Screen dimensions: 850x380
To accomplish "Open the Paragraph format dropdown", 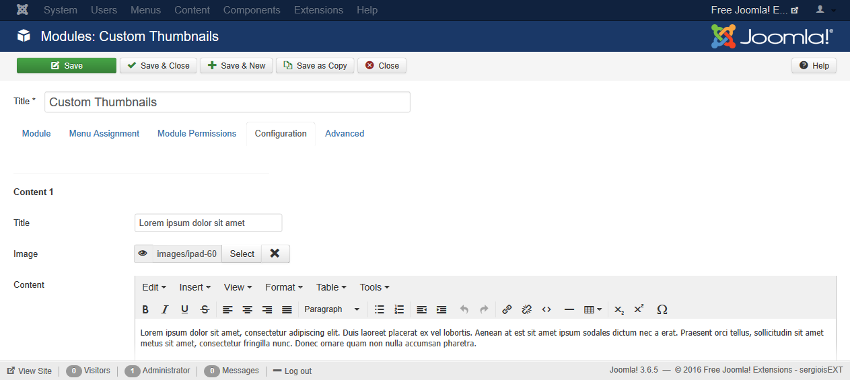I will click(332, 310).
